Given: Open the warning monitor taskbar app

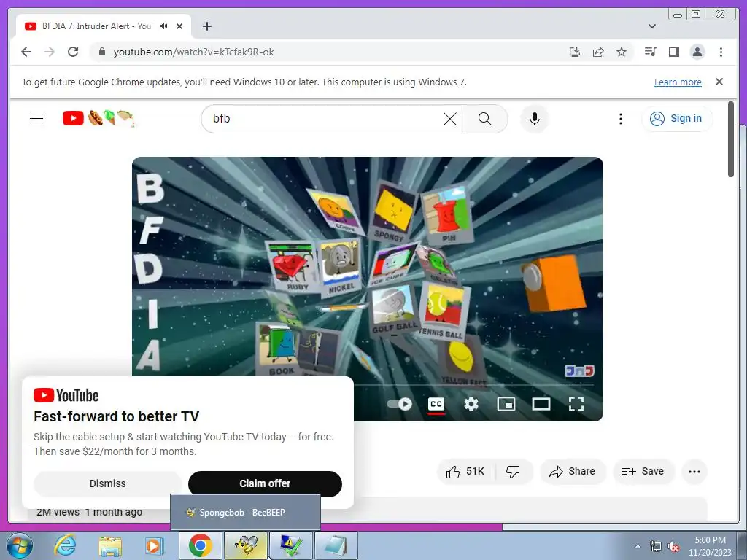Looking at the screenshot, I should click(290, 545).
